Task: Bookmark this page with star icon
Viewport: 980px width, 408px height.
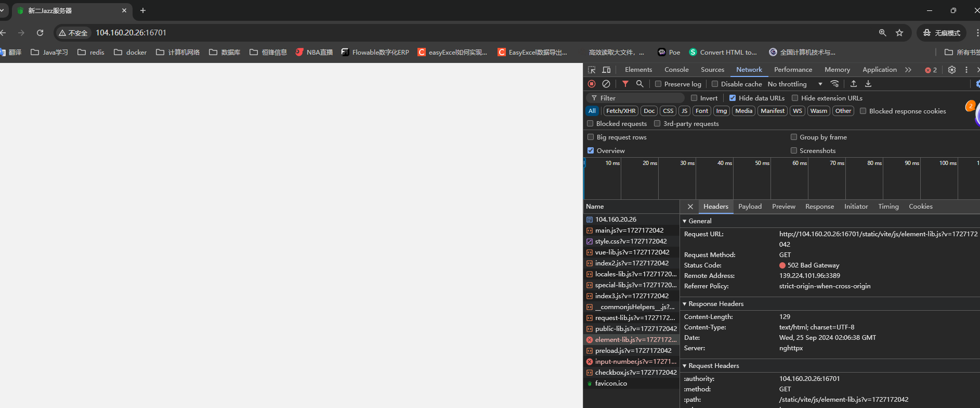Action: click(899, 33)
